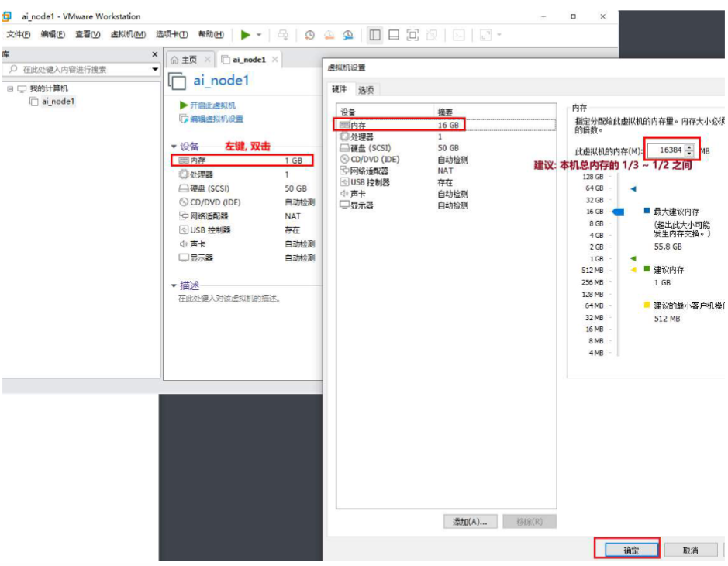Open the 文件(F) menu
728x566 pixels.
pyautogui.click(x=19, y=34)
